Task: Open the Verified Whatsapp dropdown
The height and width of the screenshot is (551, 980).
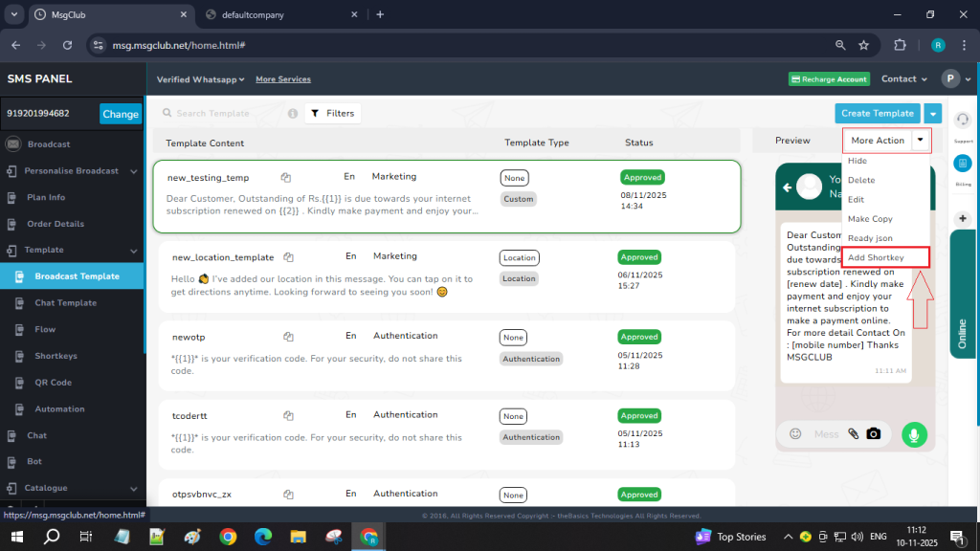Action: pos(201,79)
